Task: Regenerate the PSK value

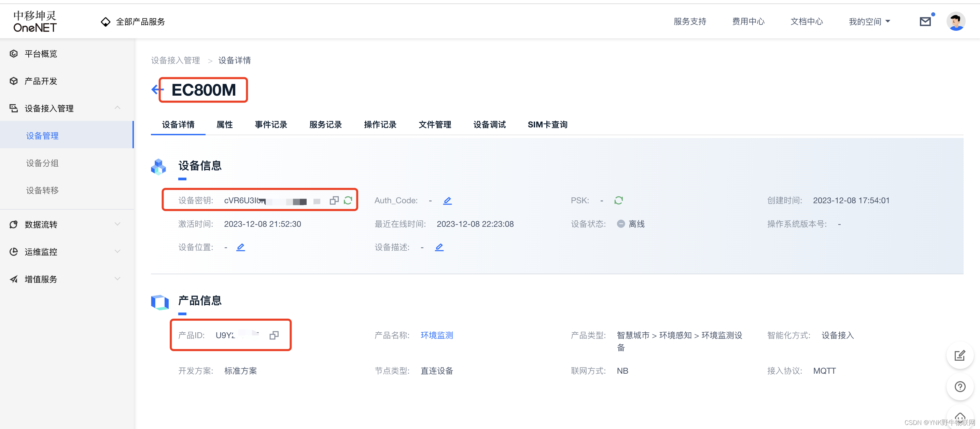Action: click(x=619, y=200)
